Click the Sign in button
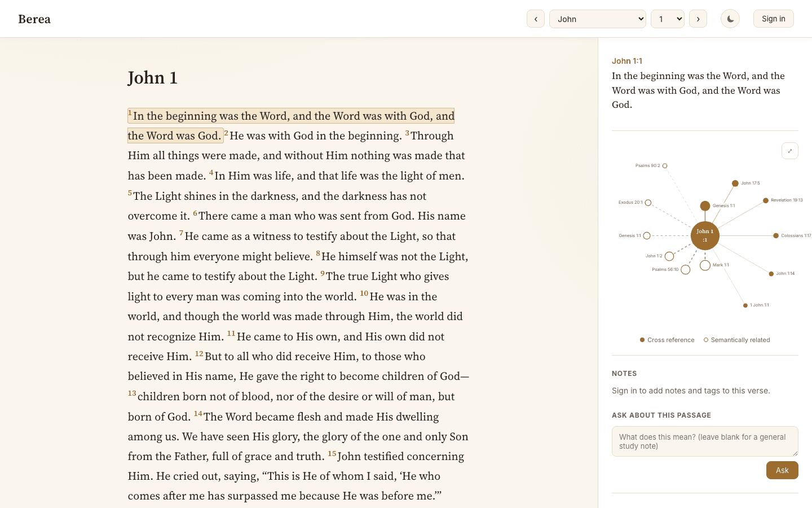Image resolution: width=812 pixels, height=508 pixels. pos(774,19)
